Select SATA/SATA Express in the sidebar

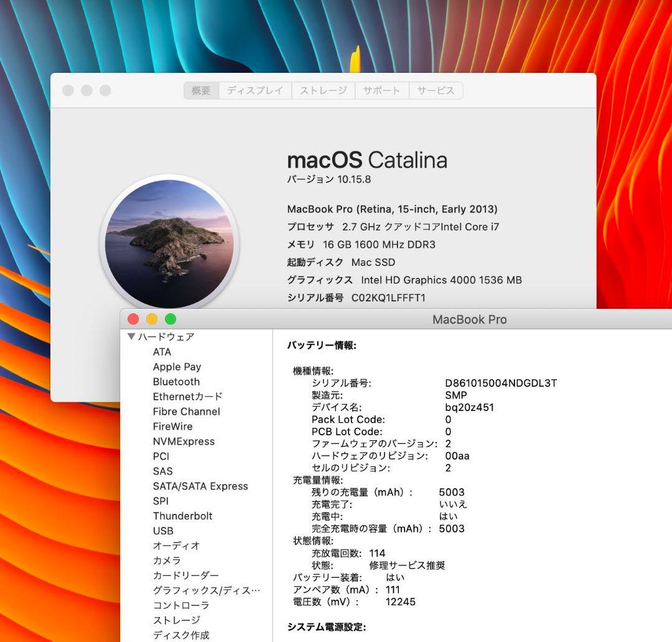point(200,486)
